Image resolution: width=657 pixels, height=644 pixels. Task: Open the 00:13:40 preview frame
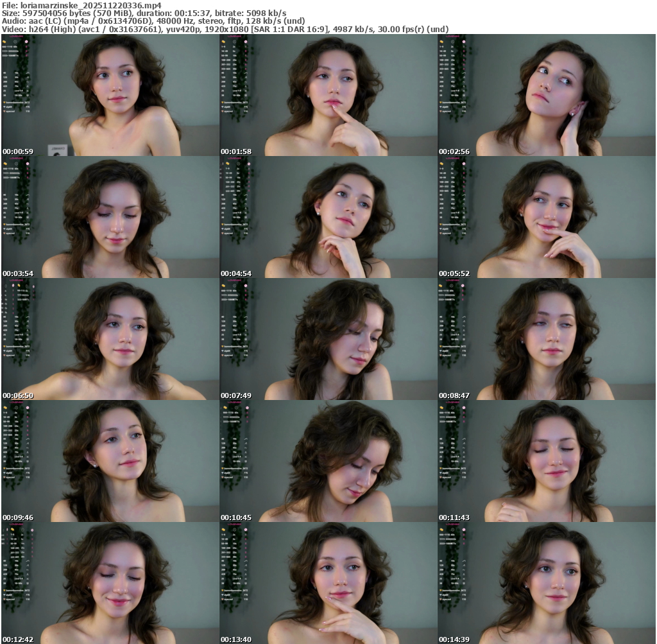(x=328, y=583)
